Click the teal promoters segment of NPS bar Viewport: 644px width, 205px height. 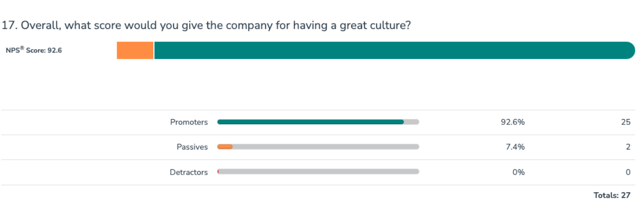point(395,50)
